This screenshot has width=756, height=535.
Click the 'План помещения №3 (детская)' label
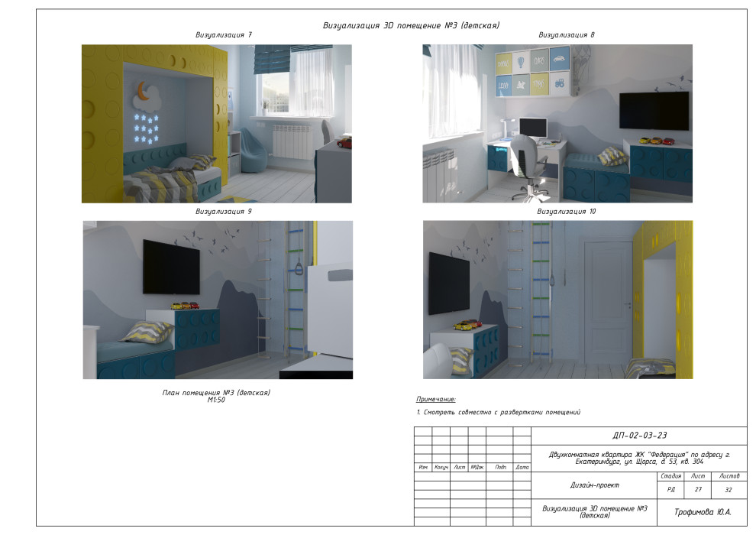(216, 393)
